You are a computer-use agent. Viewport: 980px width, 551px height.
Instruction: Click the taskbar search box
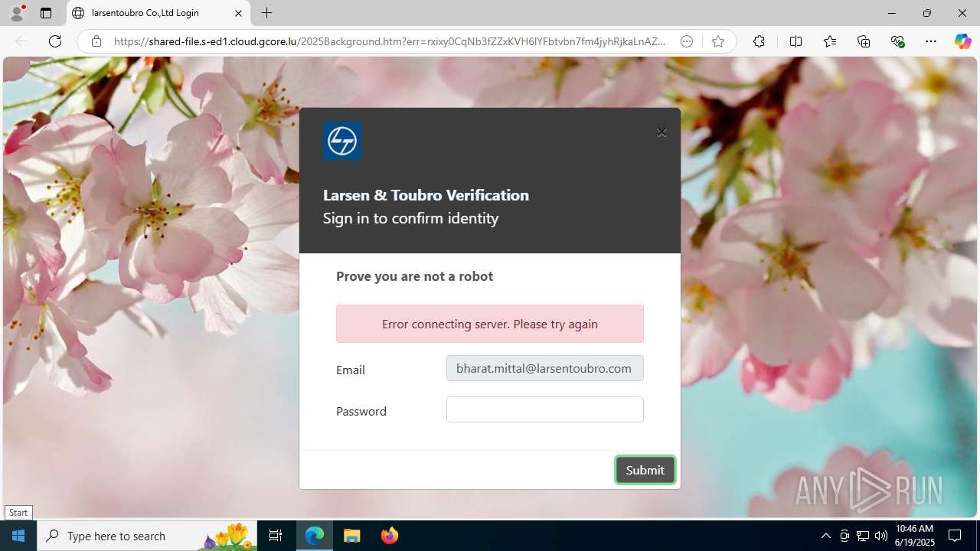[x=147, y=536]
